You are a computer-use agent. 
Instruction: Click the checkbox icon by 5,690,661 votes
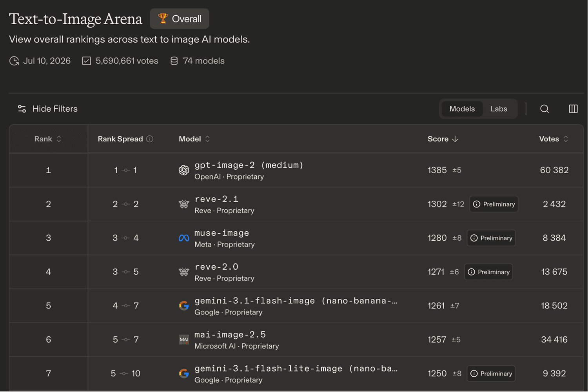pyautogui.click(x=87, y=61)
